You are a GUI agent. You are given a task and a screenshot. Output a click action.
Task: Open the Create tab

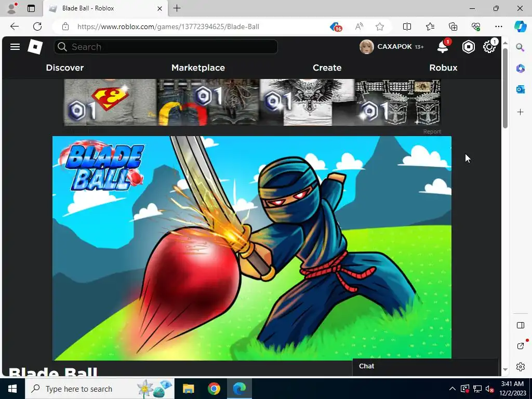pos(327,68)
